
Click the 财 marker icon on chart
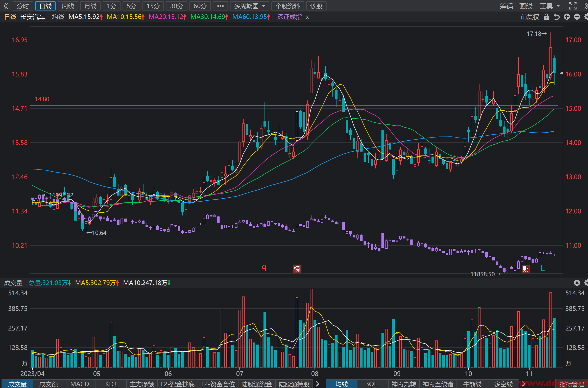pyautogui.click(x=525, y=269)
